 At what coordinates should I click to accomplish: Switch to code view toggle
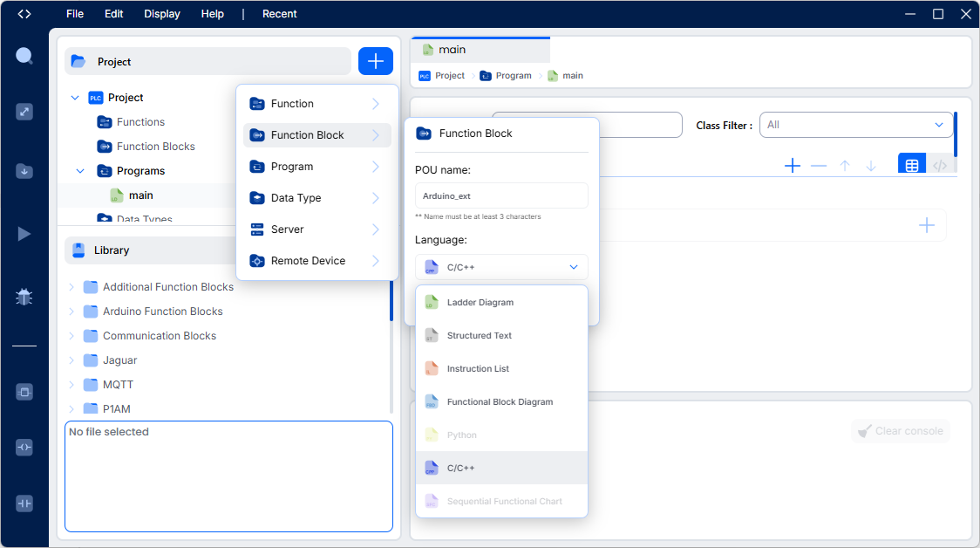[939, 166]
